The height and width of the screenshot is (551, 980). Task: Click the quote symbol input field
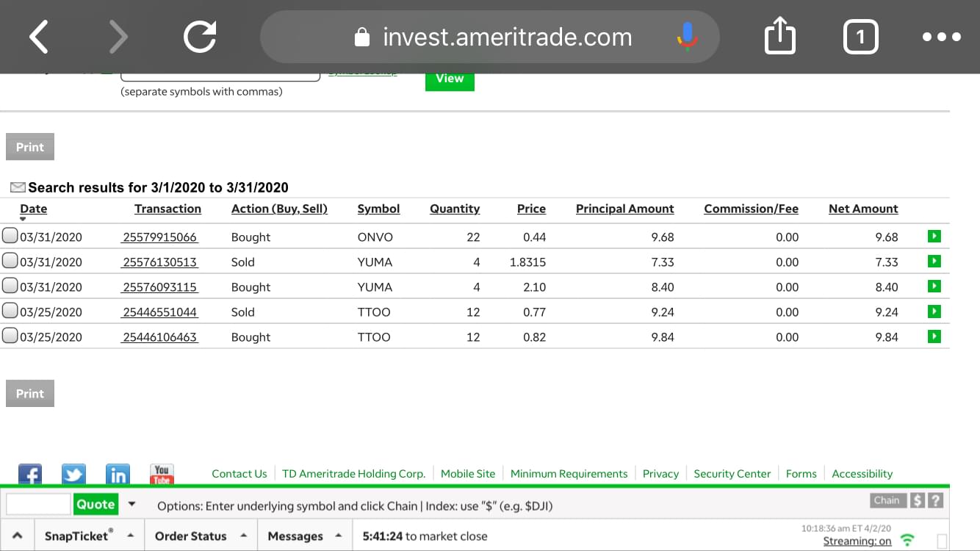click(x=38, y=504)
